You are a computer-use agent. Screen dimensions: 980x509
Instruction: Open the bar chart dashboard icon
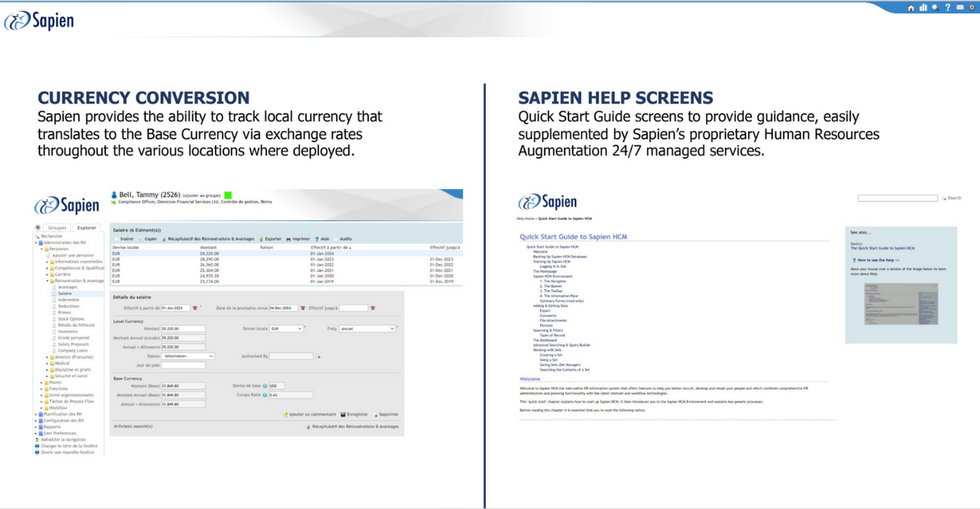[923, 8]
